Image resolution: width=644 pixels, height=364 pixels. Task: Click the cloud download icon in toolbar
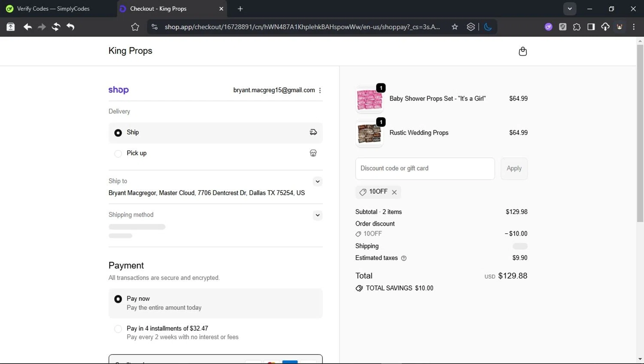[605, 27]
